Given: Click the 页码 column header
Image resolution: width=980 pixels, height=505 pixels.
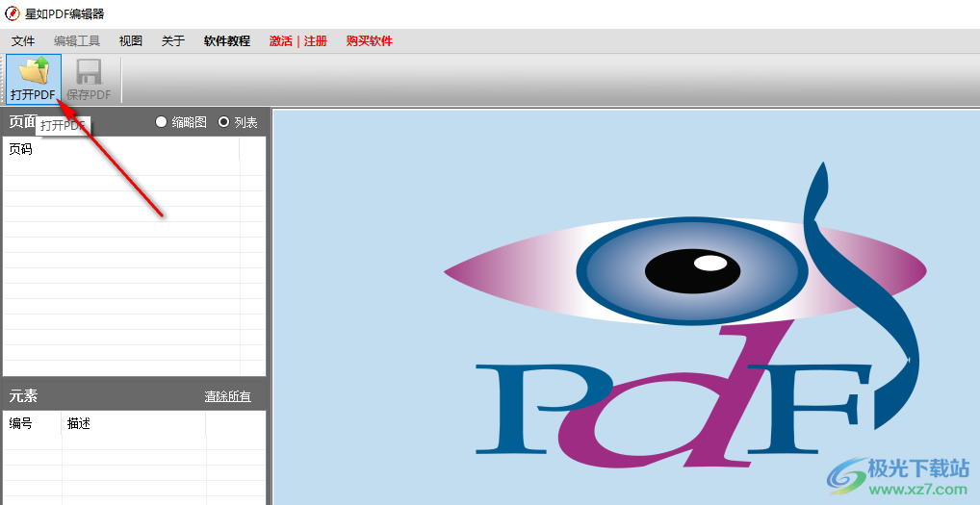Looking at the screenshot, I should 121,149.
